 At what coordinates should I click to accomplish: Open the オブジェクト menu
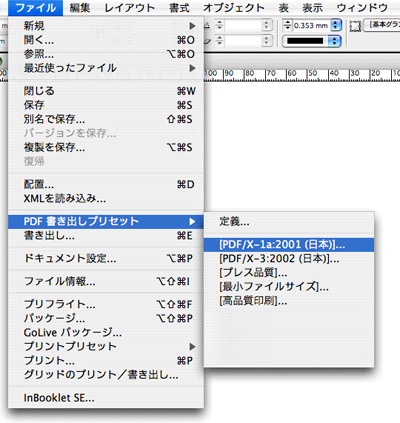[234, 8]
